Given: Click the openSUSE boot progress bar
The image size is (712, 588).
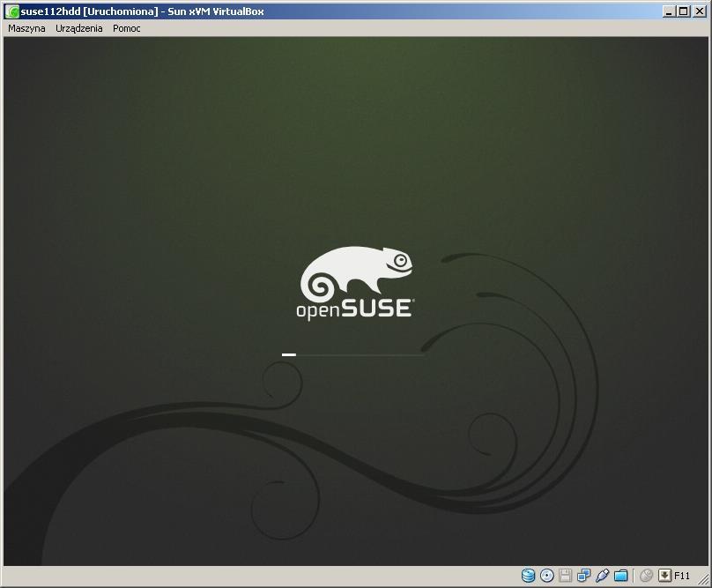Looking at the screenshot, I should tap(352, 354).
